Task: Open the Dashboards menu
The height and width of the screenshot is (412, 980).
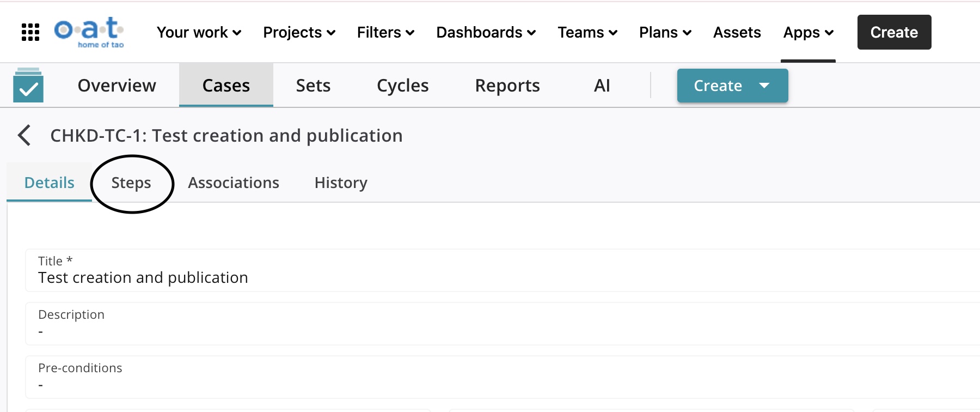Action: tap(486, 33)
